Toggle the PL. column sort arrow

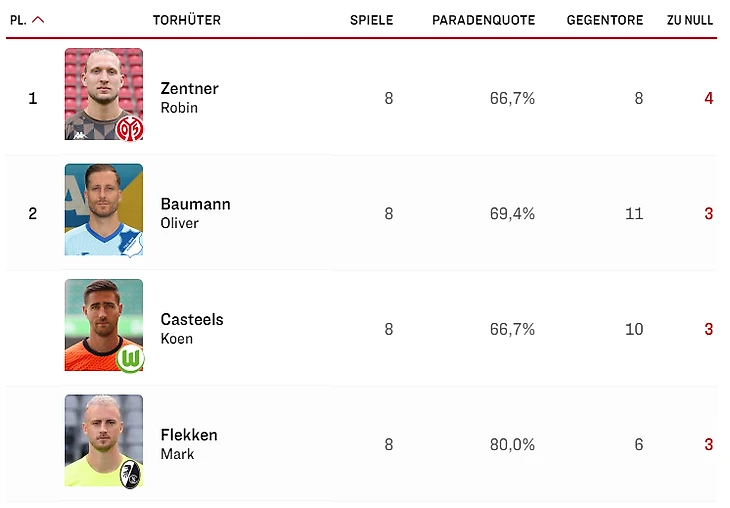[38, 20]
